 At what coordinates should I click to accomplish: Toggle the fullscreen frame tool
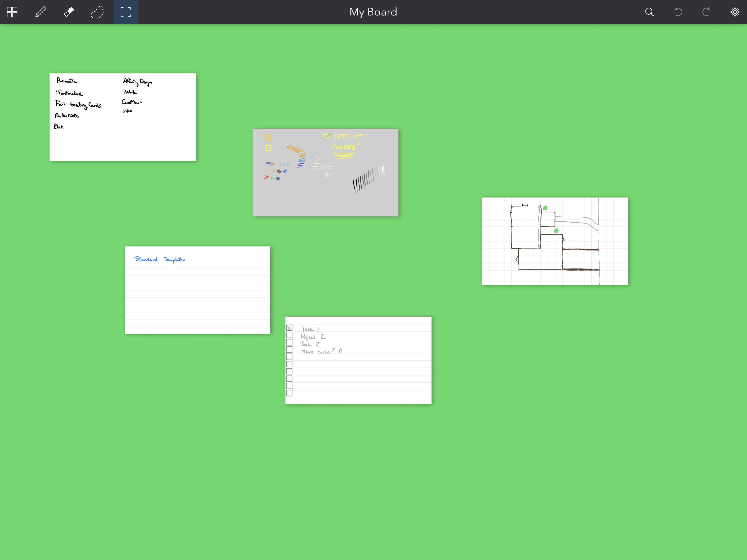126,12
